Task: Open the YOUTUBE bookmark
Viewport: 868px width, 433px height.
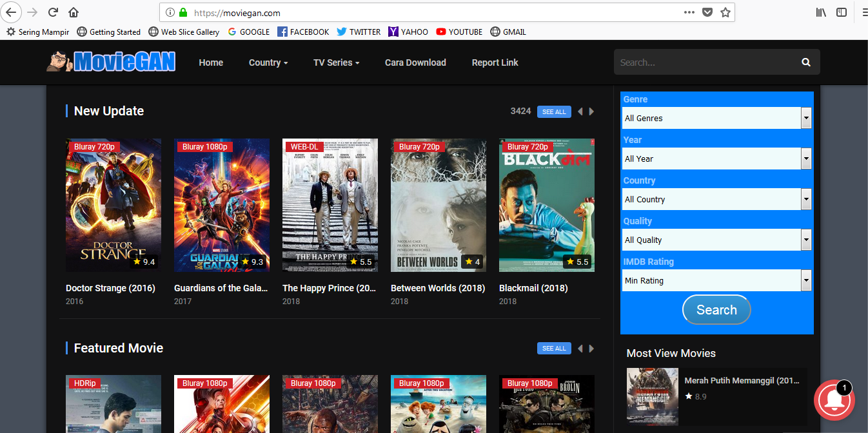Action: tap(459, 32)
